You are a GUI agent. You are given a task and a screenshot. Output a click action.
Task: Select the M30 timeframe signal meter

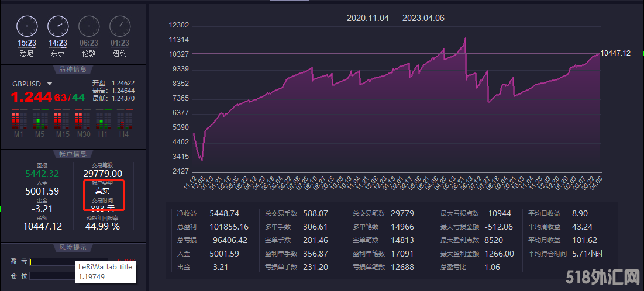(x=82, y=121)
